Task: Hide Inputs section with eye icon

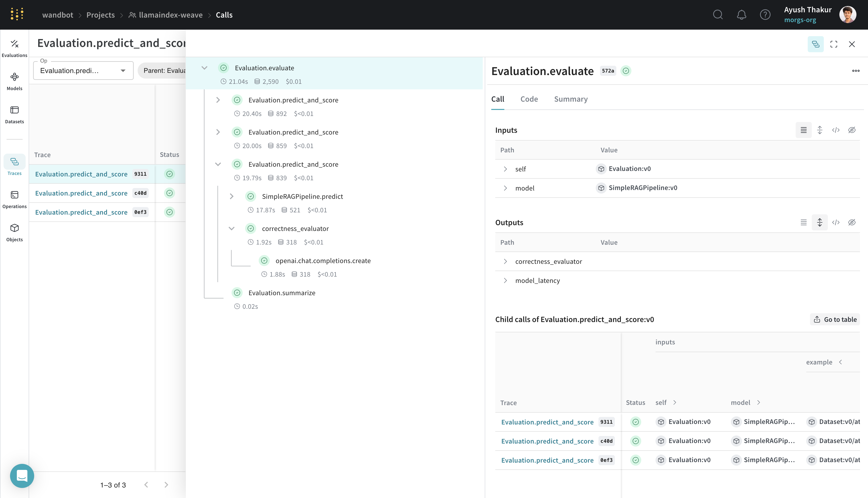Action: tap(852, 130)
